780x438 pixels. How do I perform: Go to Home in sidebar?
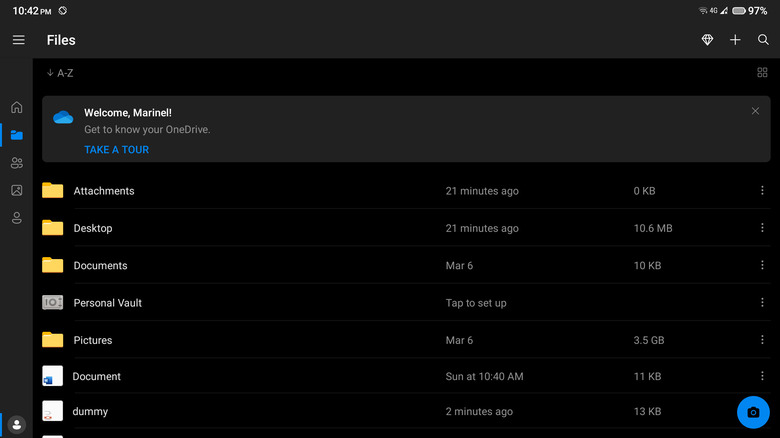16,107
